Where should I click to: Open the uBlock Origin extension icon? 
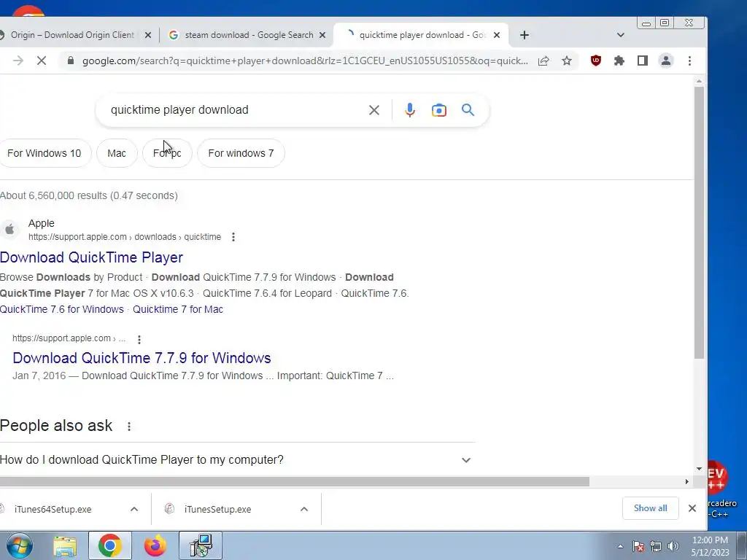point(595,61)
